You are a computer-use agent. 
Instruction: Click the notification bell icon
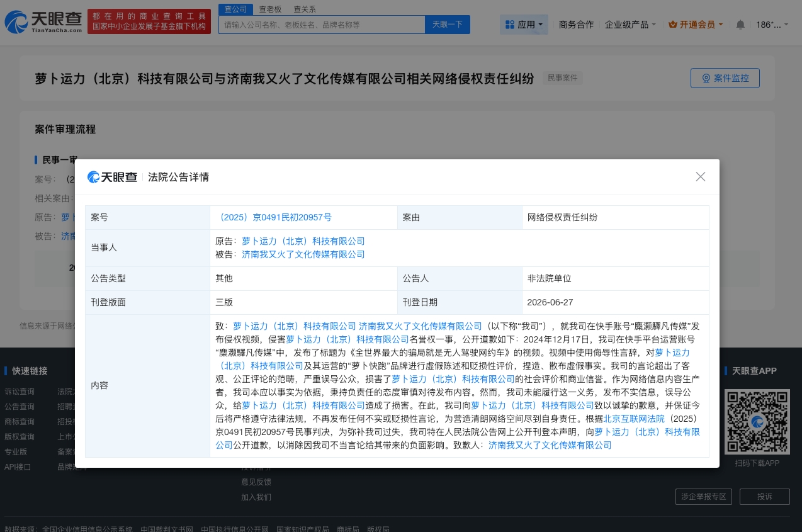(x=740, y=25)
